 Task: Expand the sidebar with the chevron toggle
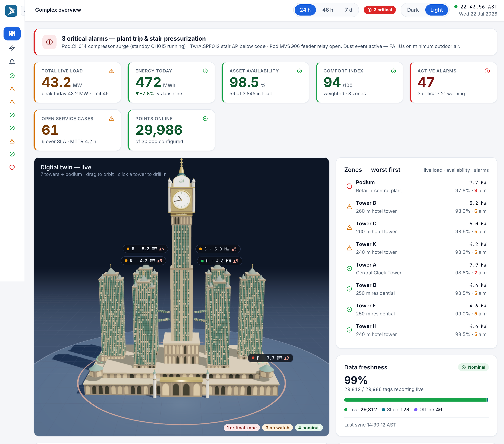tap(23, 11)
